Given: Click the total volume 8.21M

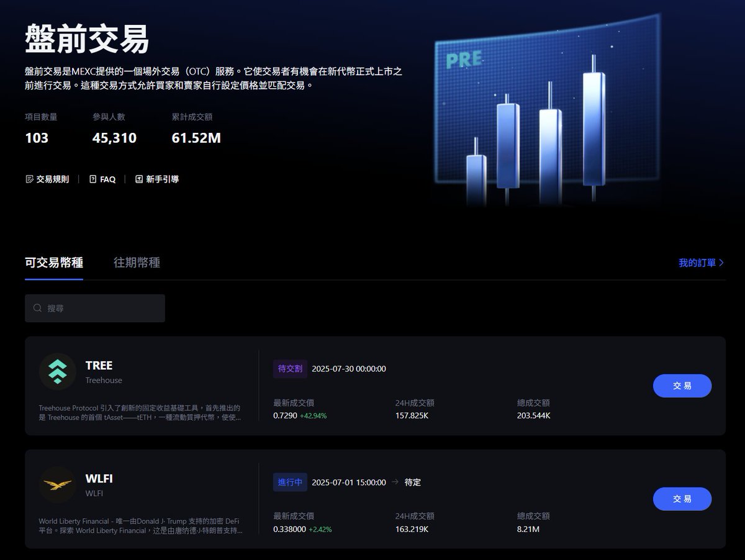Looking at the screenshot, I should point(528,530).
